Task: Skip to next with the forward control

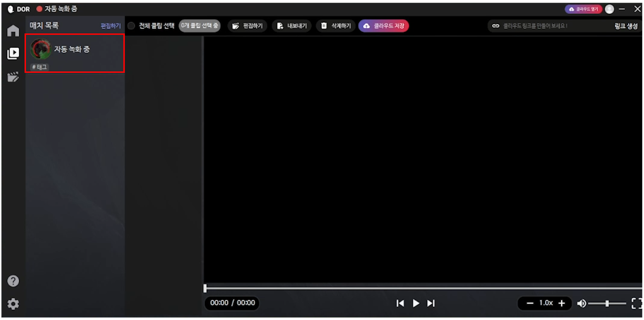Action: [x=431, y=303]
